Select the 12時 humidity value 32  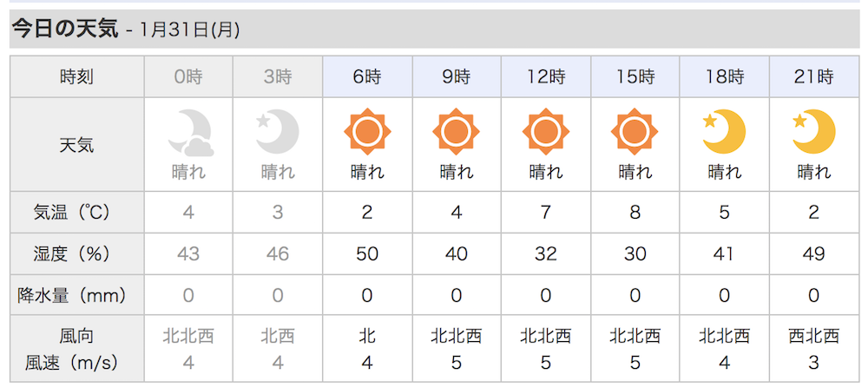coord(546,254)
